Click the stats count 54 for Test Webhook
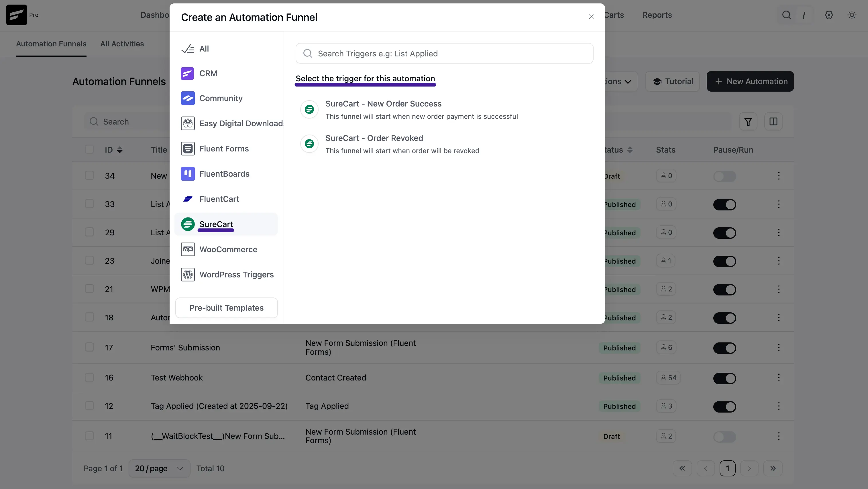This screenshot has height=489, width=868. tap(668, 378)
